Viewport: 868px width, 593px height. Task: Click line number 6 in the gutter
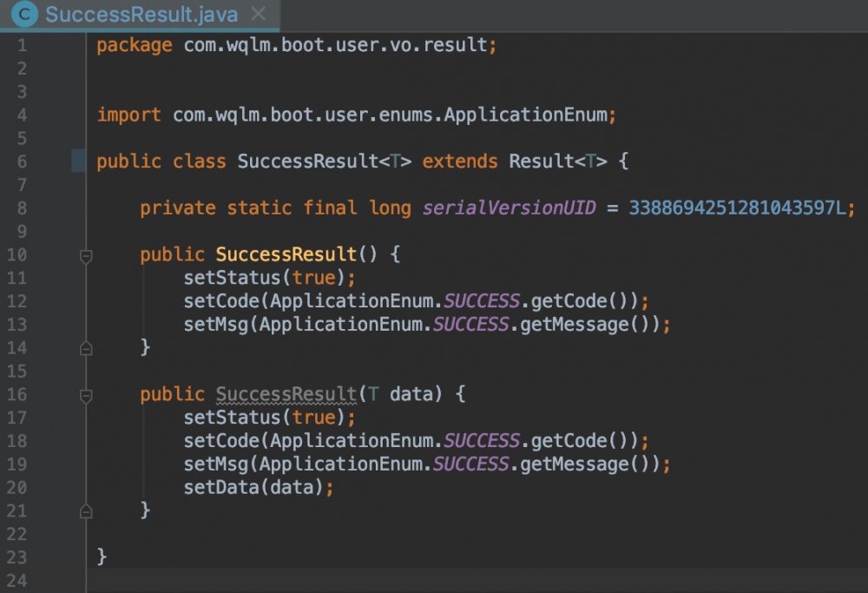22,161
